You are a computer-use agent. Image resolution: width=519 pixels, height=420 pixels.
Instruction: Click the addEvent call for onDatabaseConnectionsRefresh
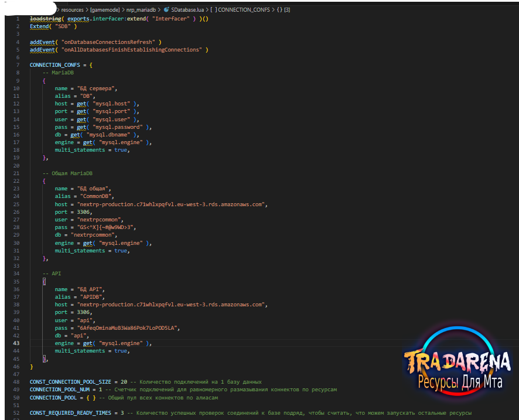pos(42,42)
